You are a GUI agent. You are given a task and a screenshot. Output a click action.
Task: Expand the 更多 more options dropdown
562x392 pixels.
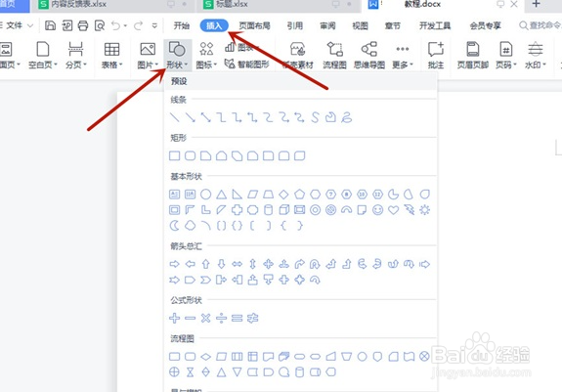(411, 65)
